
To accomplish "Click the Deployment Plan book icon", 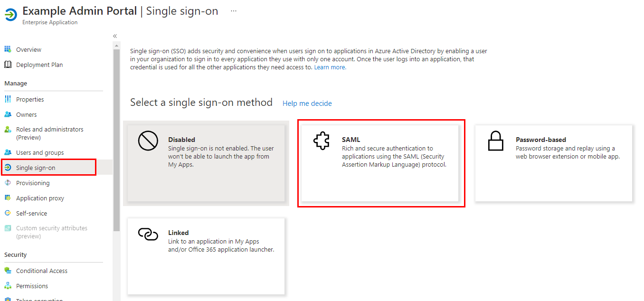I will 8,65.
